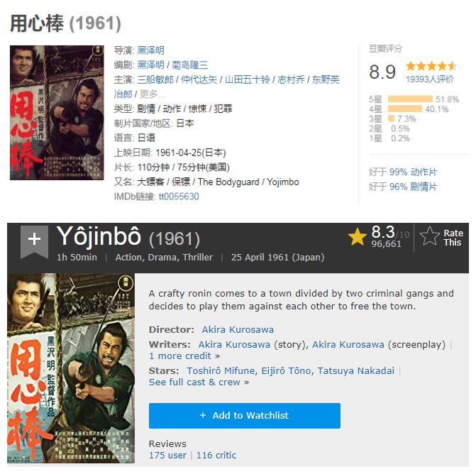Open the Director link Akira Kurosawa

click(238, 329)
